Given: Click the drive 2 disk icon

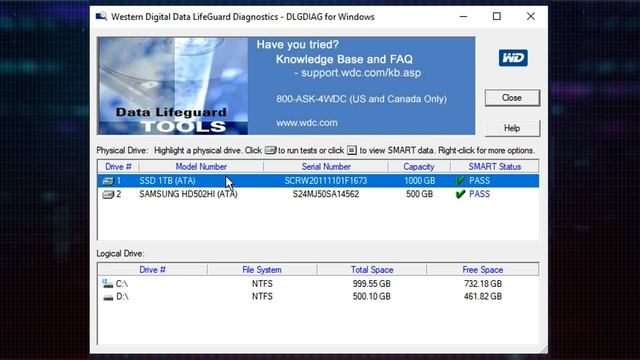Looking at the screenshot, I should (108, 194).
